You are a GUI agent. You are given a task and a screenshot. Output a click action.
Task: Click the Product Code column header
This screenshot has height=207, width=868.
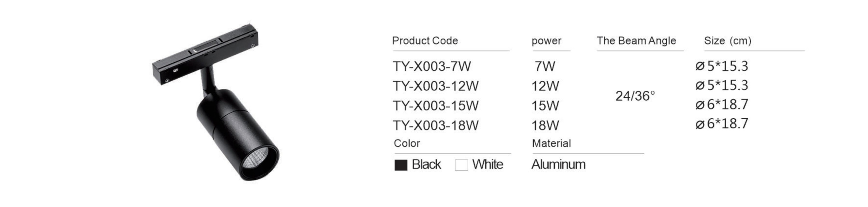point(425,41)
